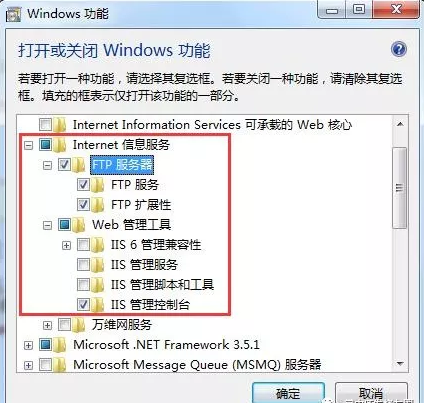Check the IIS 6 管理兼容性 checkbox
Image resolution: width=424 pixels, height=403 pixels.
pos(83,245)
